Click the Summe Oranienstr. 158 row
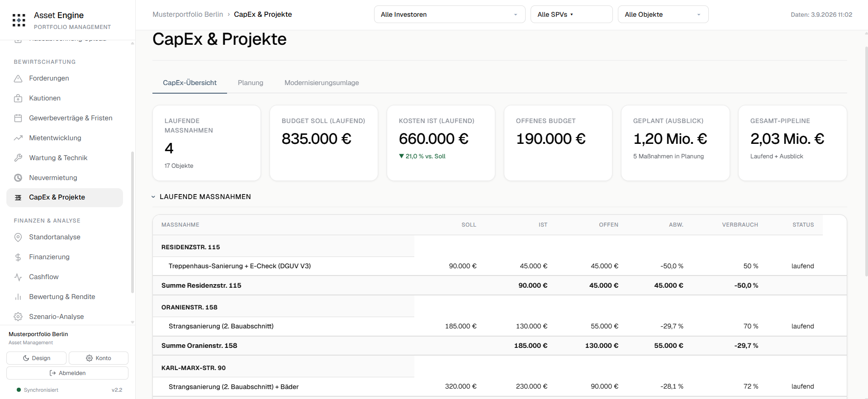Viewport: 868px width, 399px height. click(500, 346)
